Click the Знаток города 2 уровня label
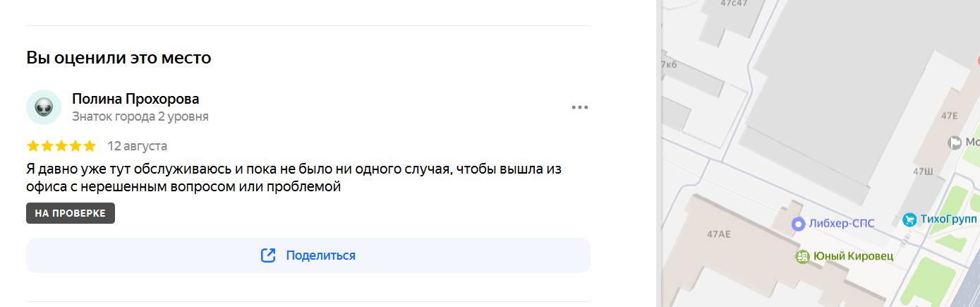This screenshot has height=307, width=980. pos(140,116)
